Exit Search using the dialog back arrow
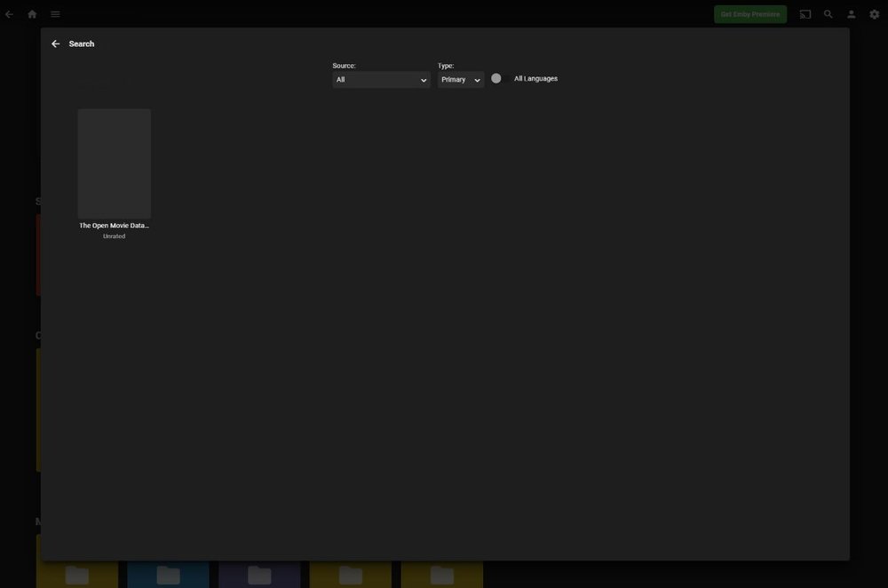Screen dimensions: 888x588 (x=54, y=44)
